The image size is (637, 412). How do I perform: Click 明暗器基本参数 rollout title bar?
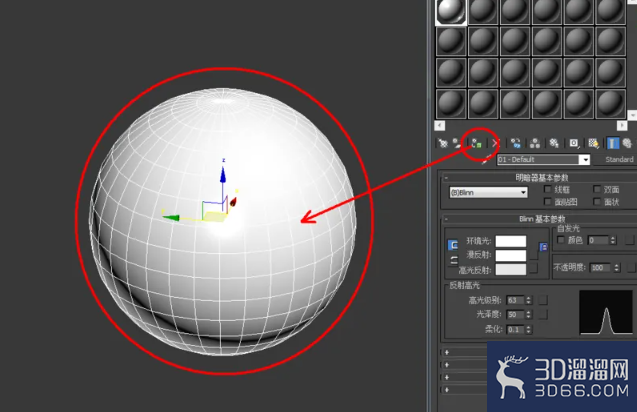[x=540, y=178]
